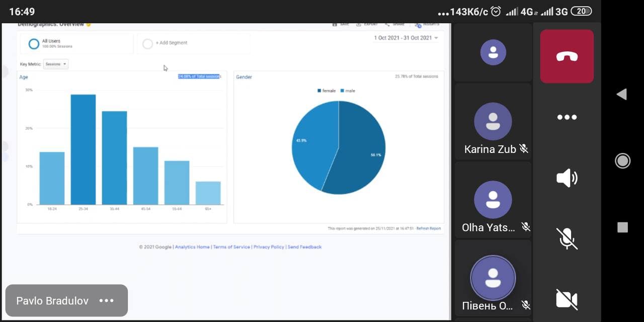The image size is (644, 322).
Task: Click the Add Segment box
Action: [193, 43]
